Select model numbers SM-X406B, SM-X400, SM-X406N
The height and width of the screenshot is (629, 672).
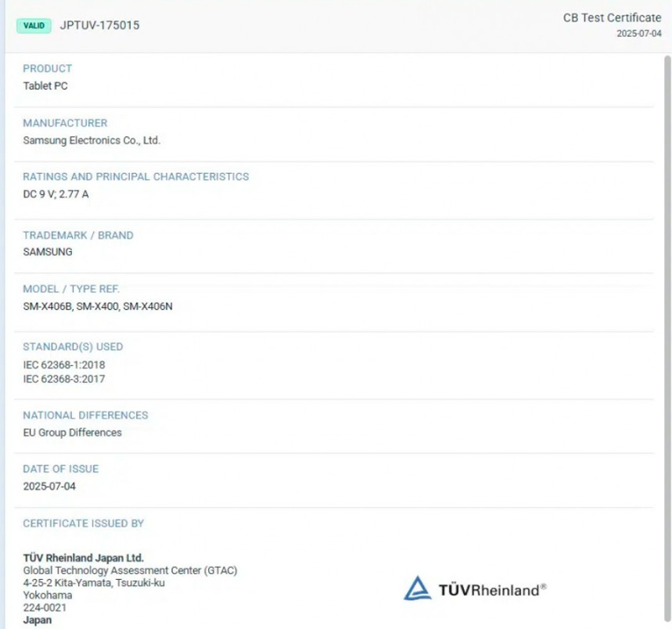(x=98, y=307)
